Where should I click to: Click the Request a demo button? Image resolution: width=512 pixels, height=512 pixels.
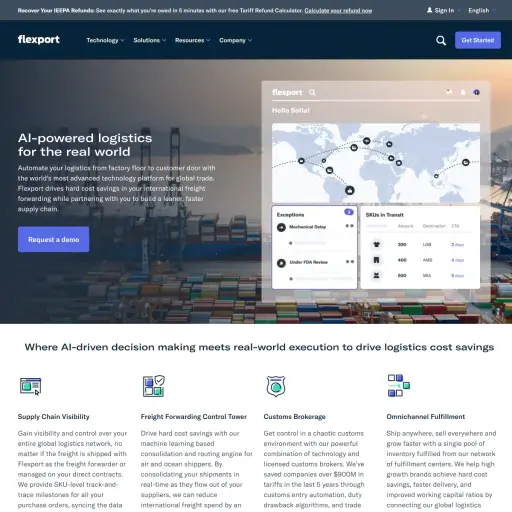click(x=53, y=239)
